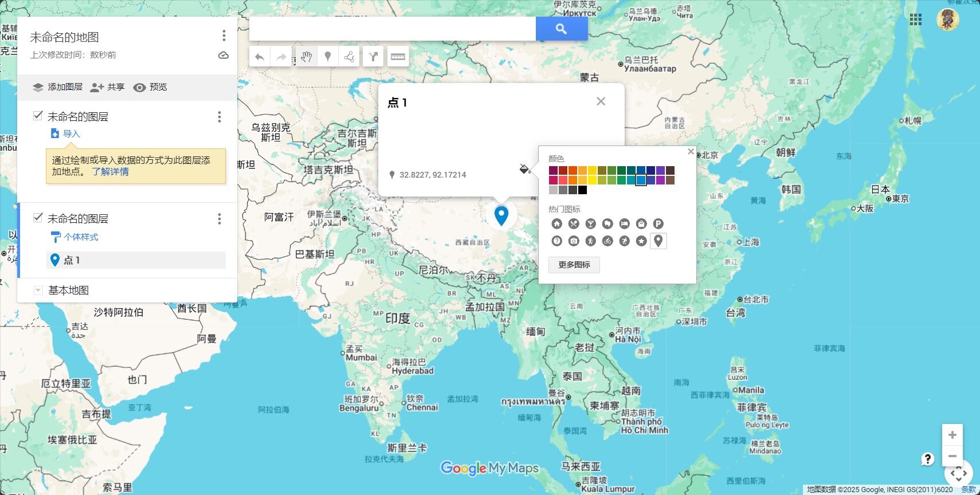Open first layer's three-dot options menu
The width and height of the screenshot is (980, 495).
click(x=219, y=117)
